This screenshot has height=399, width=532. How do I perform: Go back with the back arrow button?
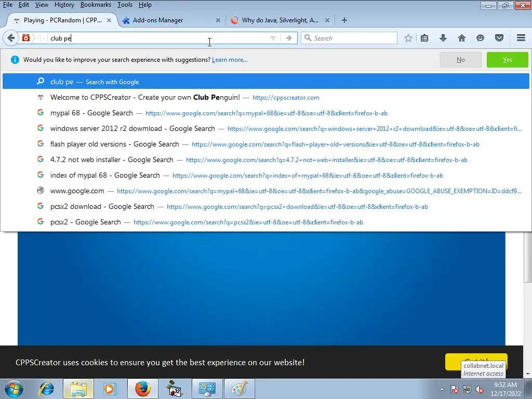[11, 38]
